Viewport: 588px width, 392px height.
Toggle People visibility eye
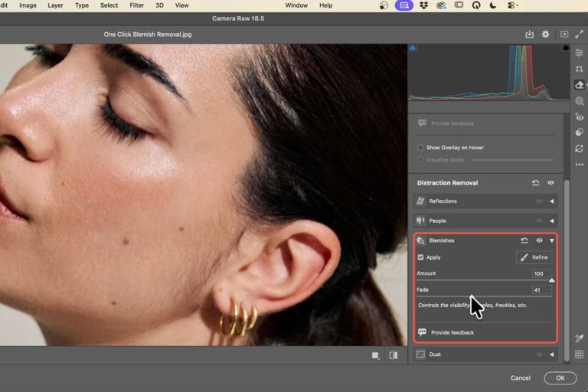click(539, 220)
